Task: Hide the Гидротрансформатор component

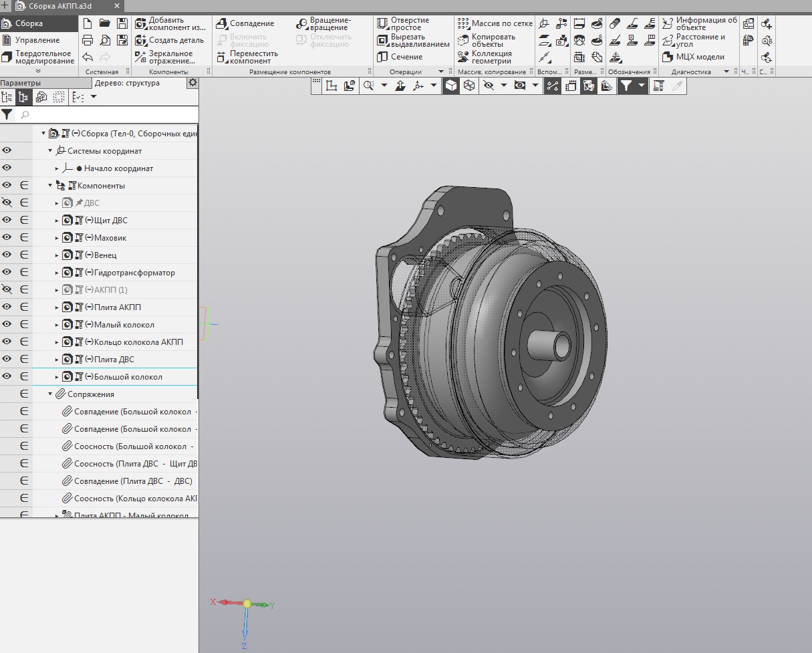Action: pyautogui.click(x=7, y=272)
